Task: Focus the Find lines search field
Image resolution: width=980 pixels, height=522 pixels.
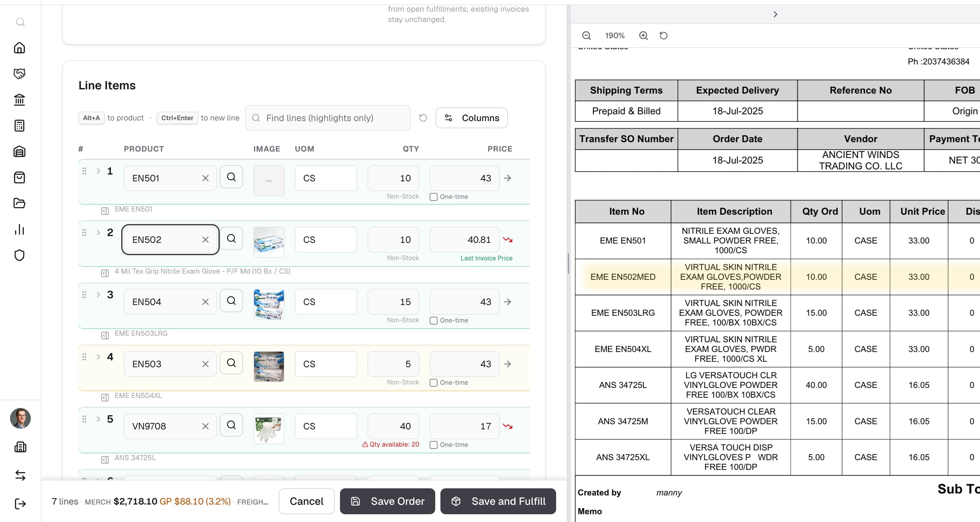Action: pos(328,118)
